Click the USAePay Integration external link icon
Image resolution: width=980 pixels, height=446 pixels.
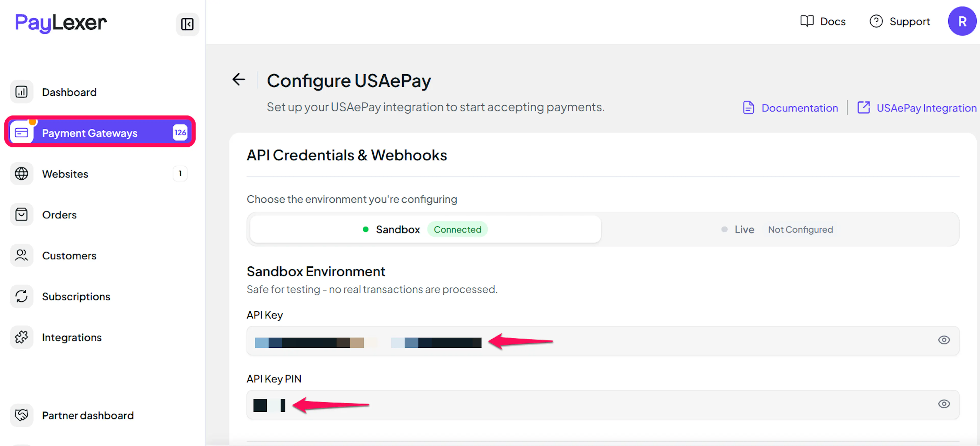click(864, 107)
